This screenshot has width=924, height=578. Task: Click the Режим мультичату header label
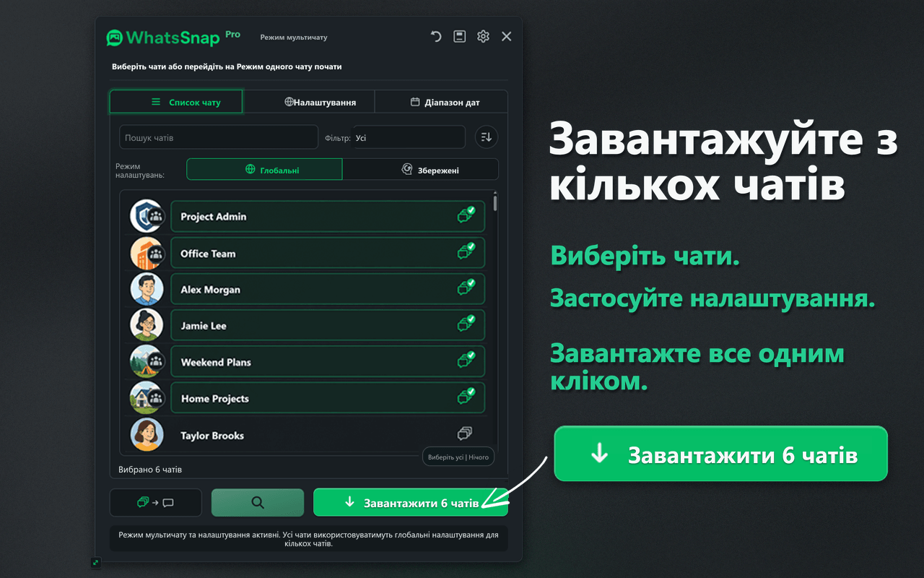pyautogui.click(x=294, y=38)
